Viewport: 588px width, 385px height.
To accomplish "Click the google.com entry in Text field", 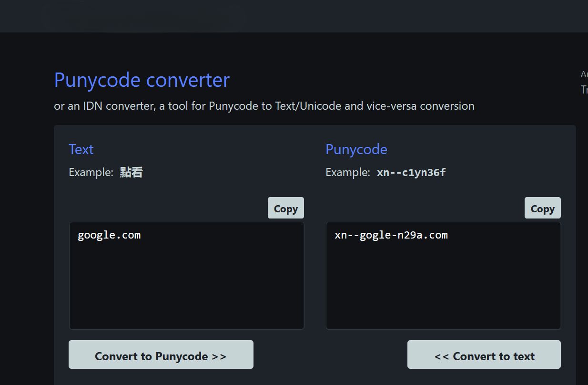I will pyautogui.click(x=109, y=235).
